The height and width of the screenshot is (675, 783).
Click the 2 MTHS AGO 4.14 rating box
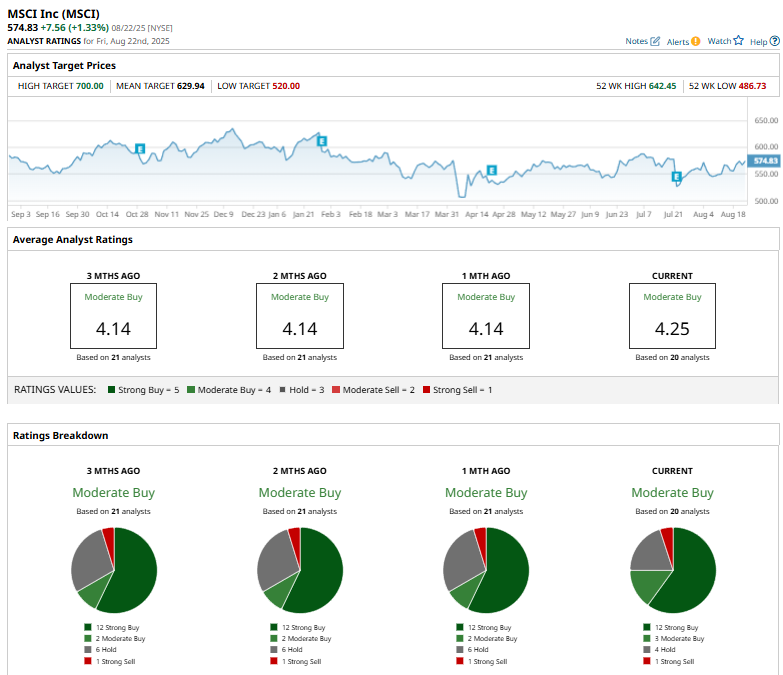click(x=300, y=316)
